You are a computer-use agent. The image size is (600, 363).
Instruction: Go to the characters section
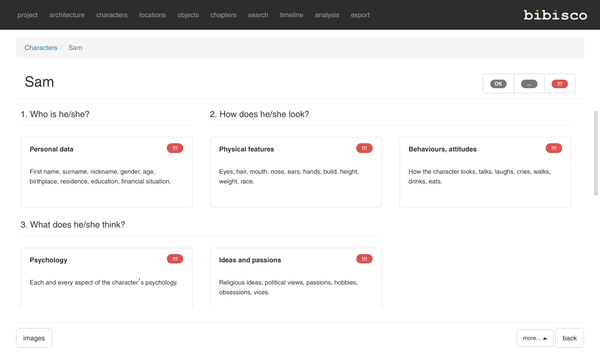112,15
